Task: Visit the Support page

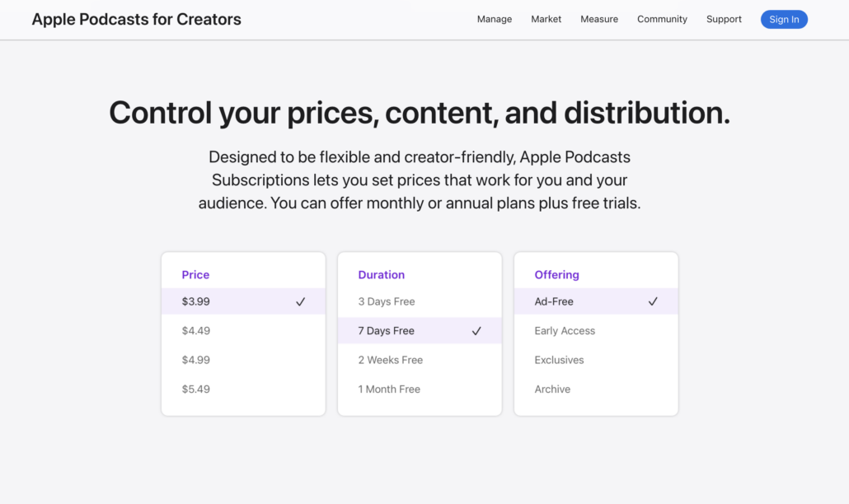Action: [724, 20]
